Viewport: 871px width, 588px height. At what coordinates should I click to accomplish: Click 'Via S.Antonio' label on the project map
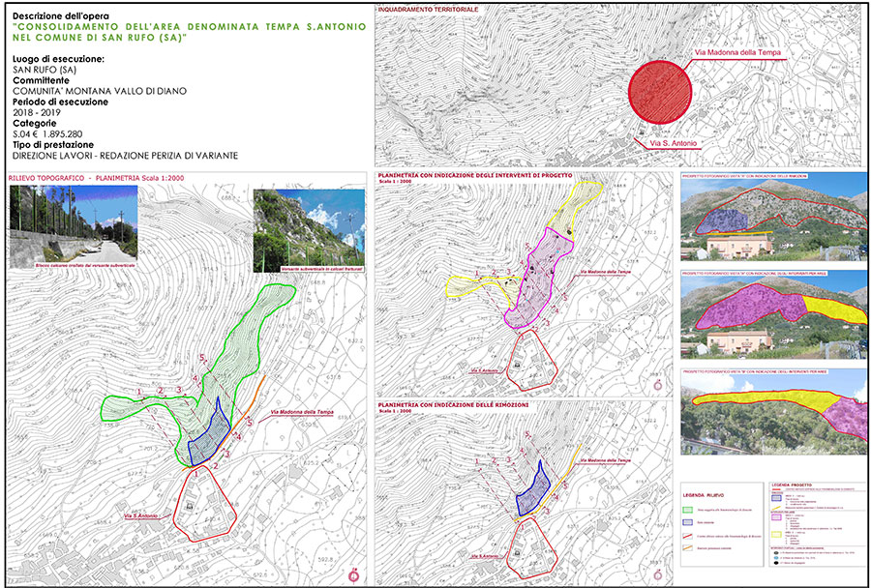point(486,369)
